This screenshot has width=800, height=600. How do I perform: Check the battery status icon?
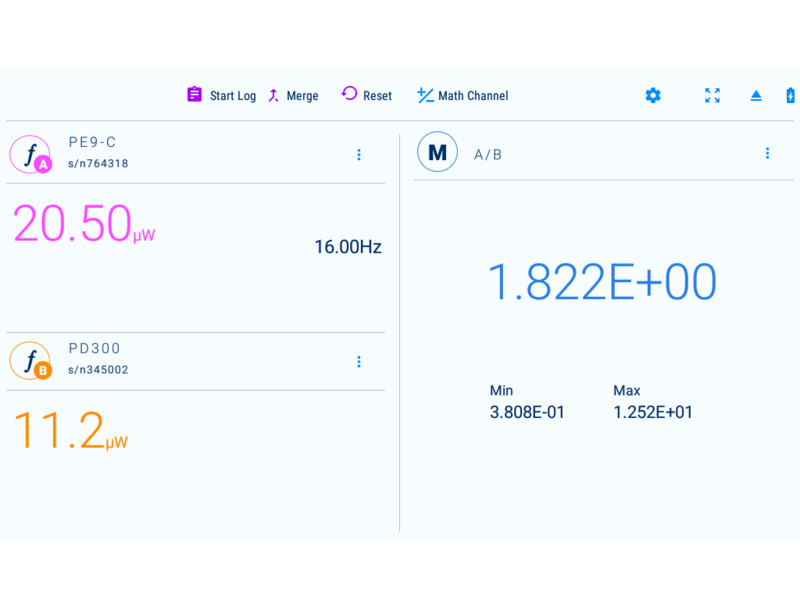tap(790, 95)
